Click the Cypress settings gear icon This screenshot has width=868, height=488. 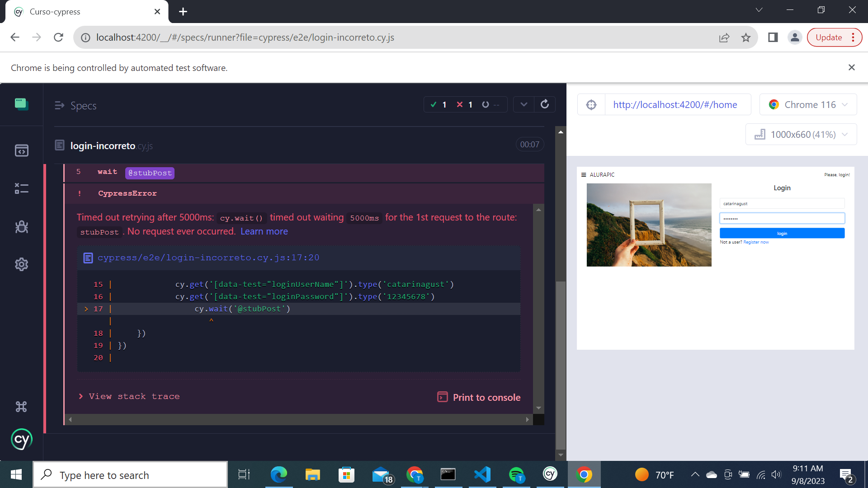click(x=21, y=264)
